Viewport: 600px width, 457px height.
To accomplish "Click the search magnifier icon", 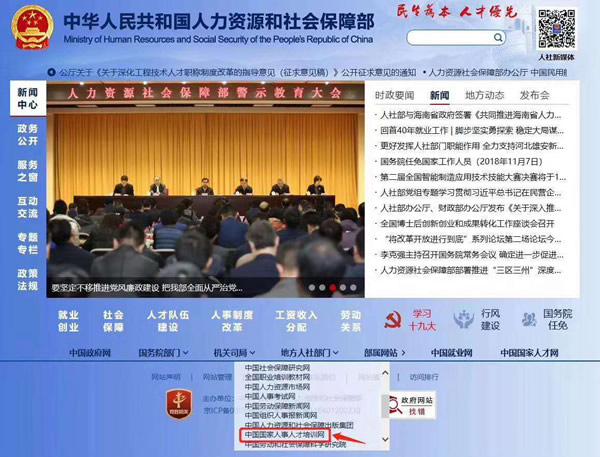I will [497, 38].
